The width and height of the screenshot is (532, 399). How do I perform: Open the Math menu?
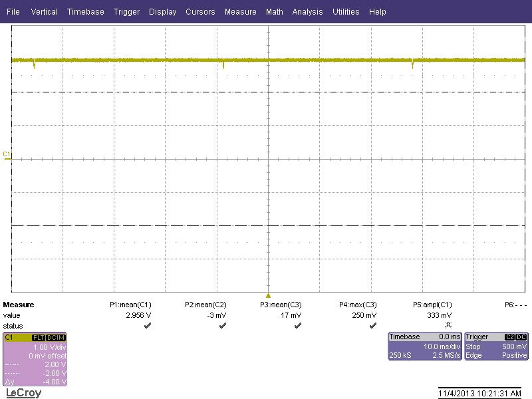coord(275,11)
